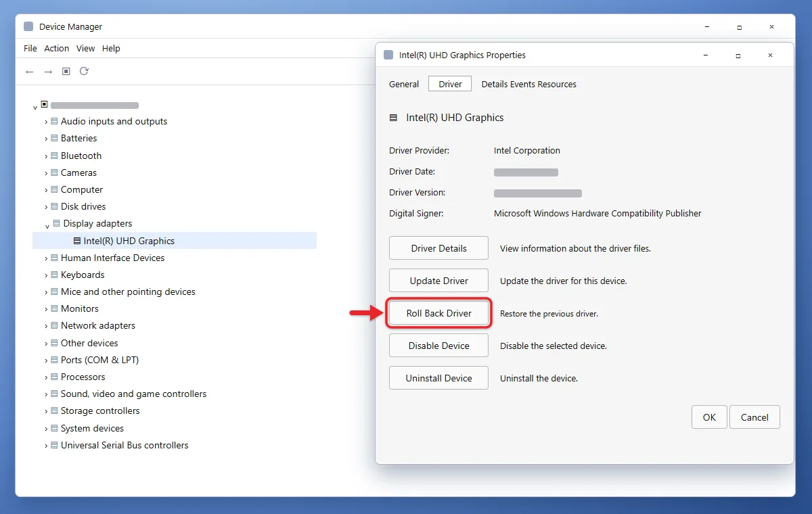Click the refresh (scan for changes) toolbar icon

(85, 71)
